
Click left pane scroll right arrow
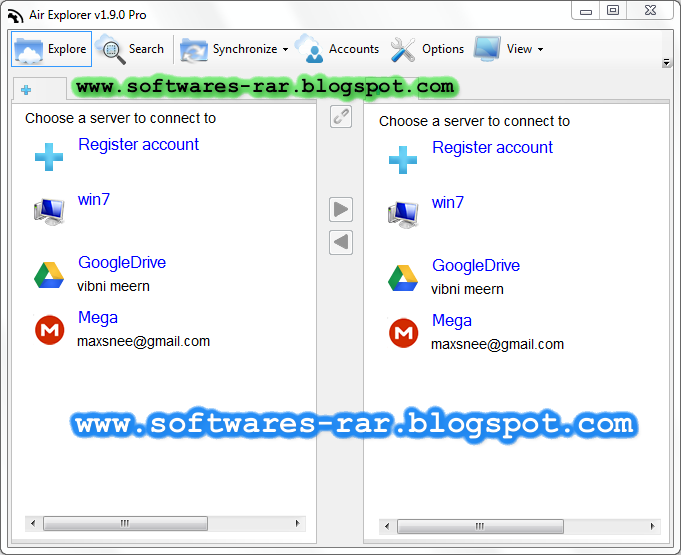click(x=298, y=523)
